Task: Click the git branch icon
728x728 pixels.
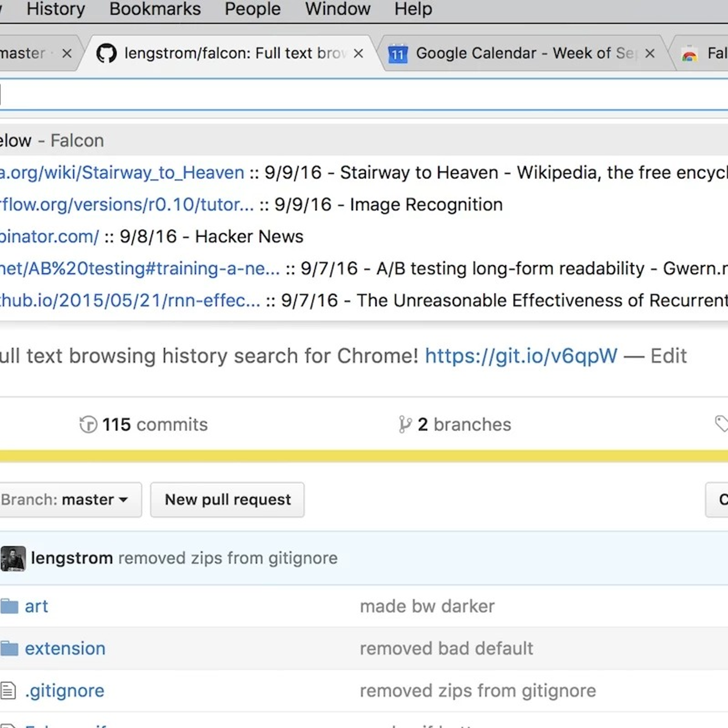Action: point(404,425)
